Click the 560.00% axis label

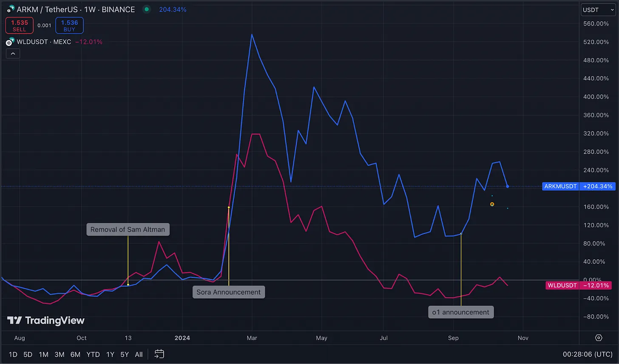tap(596, 24)
